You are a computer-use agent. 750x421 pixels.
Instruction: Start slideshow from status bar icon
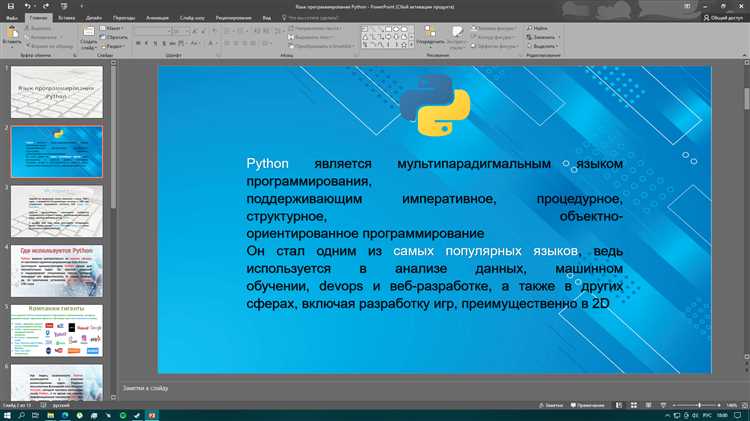pyautogui.click(x=663, y=405)
